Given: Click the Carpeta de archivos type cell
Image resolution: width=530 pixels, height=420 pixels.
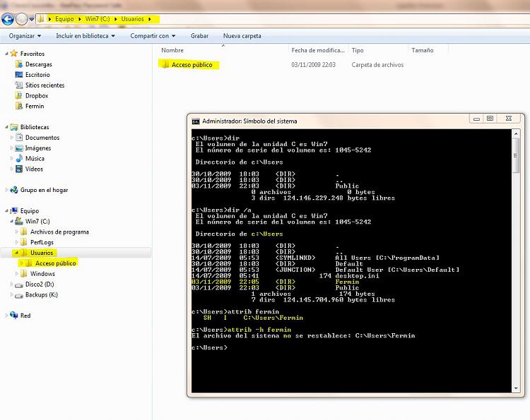Looking at the screenshot, I should click(377, 64).
